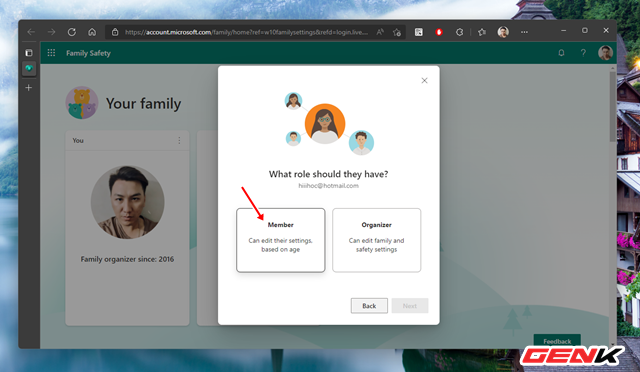Click 'What role should they have?' heading
The width and height of the screenshot is (640, 372).
pyautogui.click(x=329, y=174)
